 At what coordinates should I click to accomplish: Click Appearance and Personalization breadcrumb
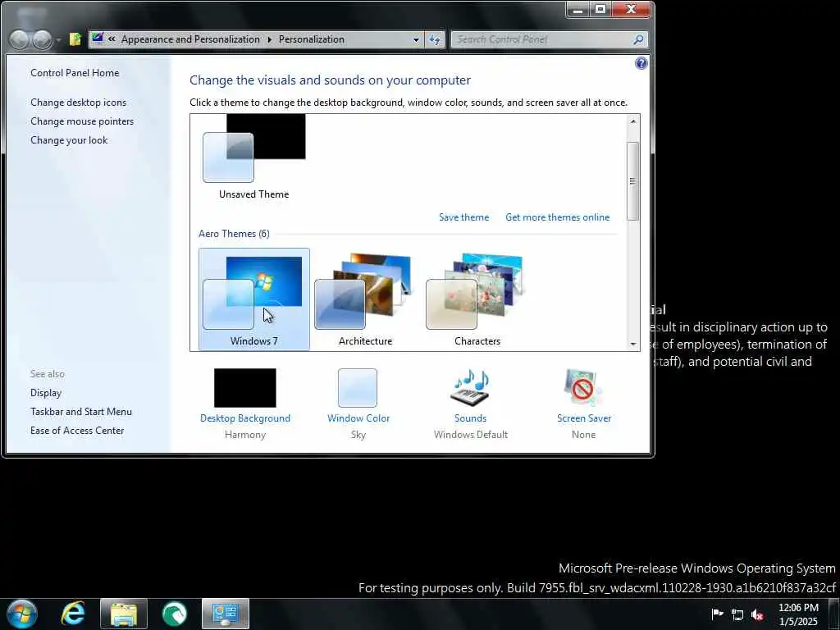[190, 39]
